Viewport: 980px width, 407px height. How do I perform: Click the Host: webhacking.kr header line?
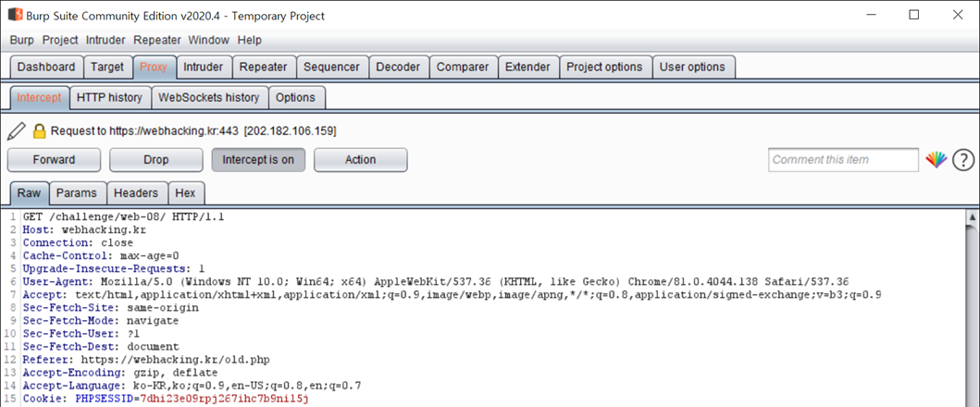[85, 230]
